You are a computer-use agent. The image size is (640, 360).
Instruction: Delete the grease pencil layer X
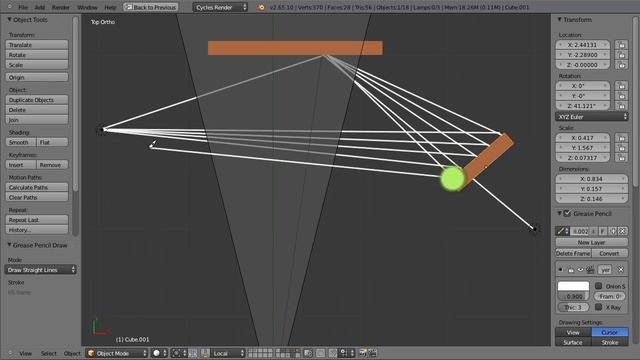coord(621,269)
